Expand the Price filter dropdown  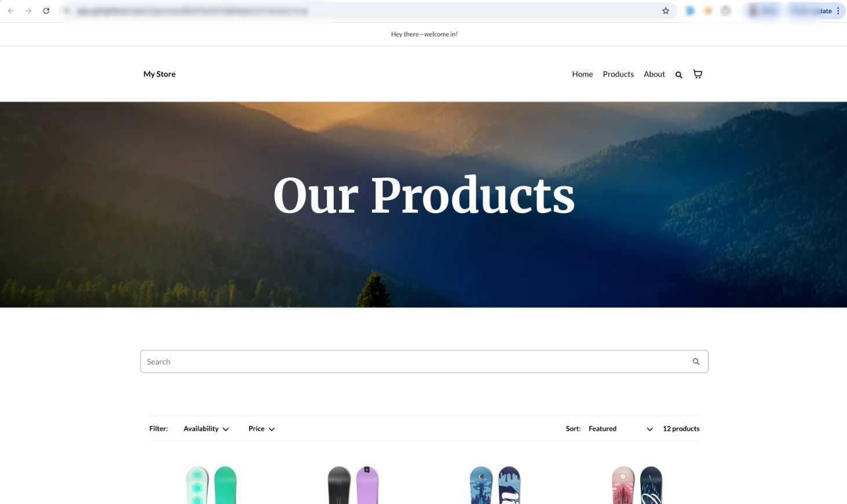262,429
